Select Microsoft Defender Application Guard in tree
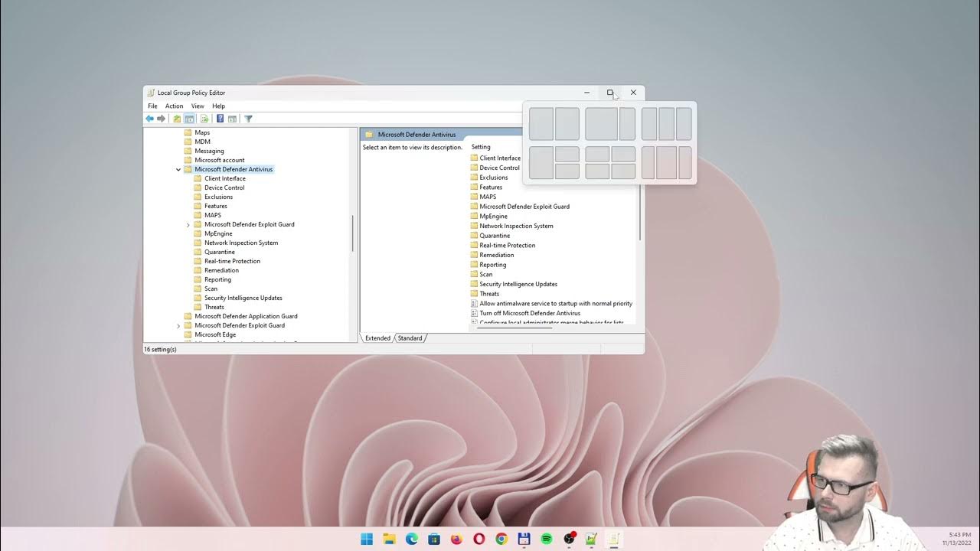The image size is (980, 551). click(x=246, y=316)
